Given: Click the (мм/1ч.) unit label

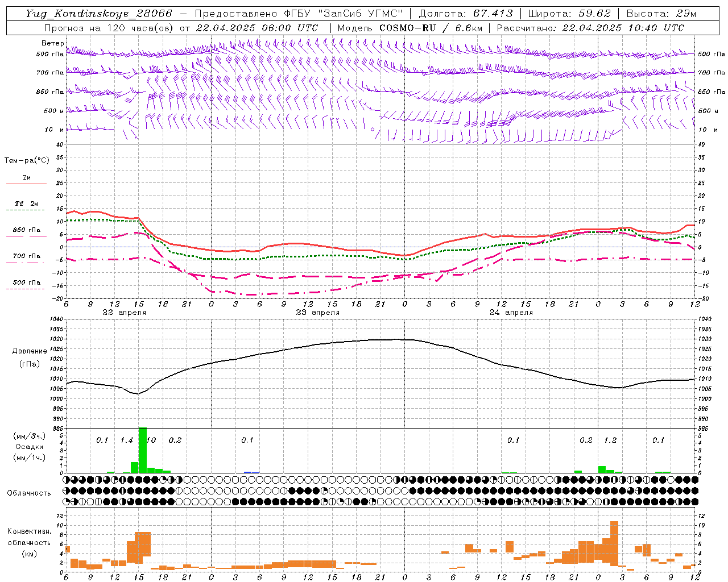Looking at the screenshot, I should (x=29, y=458).
